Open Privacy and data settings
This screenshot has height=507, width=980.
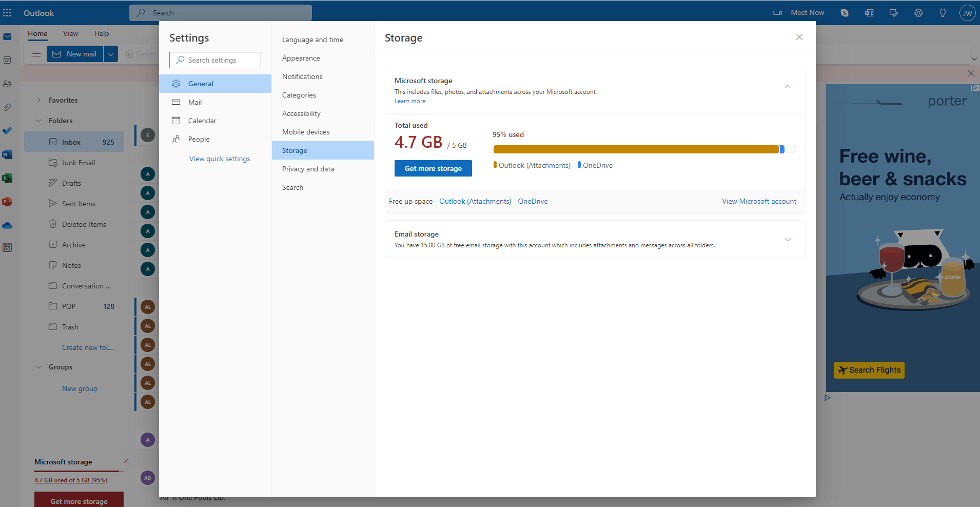click(x=323, y=169)
